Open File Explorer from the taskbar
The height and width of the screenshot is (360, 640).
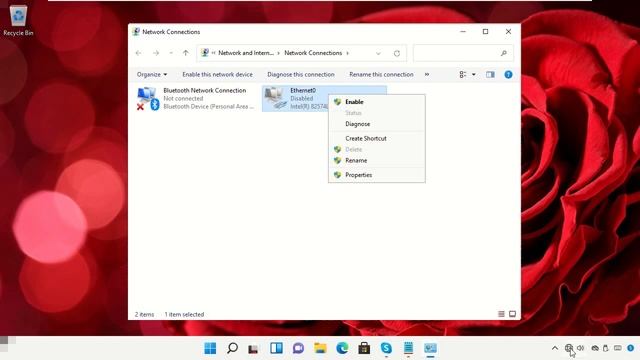(320, 348)
